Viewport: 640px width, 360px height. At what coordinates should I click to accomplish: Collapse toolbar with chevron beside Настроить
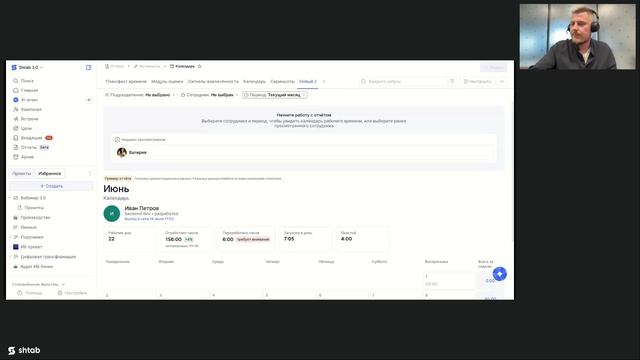[x=502, y=82]
